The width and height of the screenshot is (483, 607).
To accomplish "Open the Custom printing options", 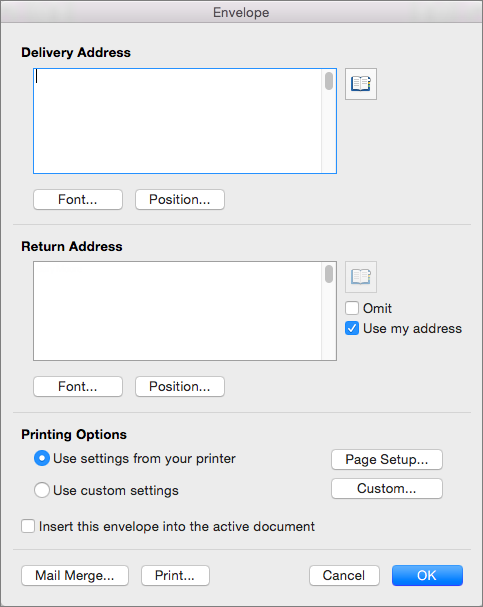I will point(387,489).
